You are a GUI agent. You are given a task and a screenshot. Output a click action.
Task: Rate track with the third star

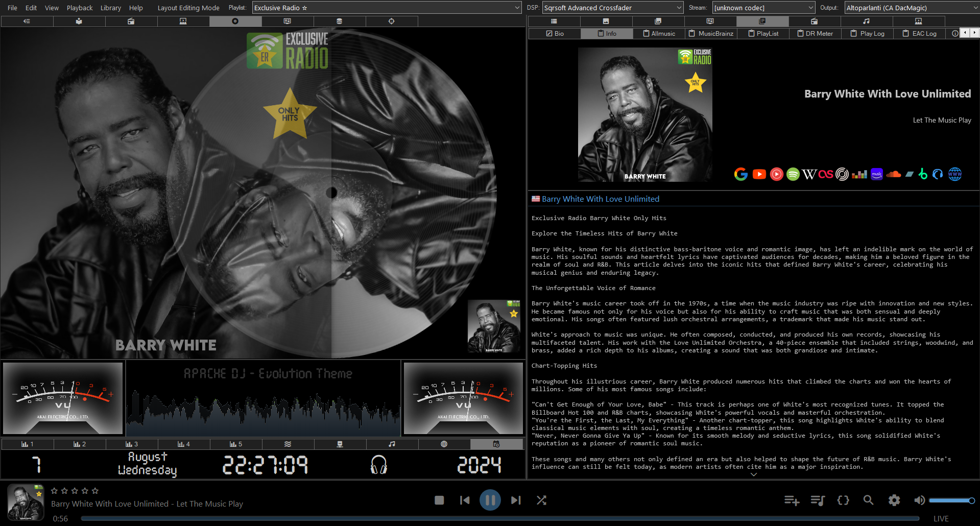click(75, 491)
